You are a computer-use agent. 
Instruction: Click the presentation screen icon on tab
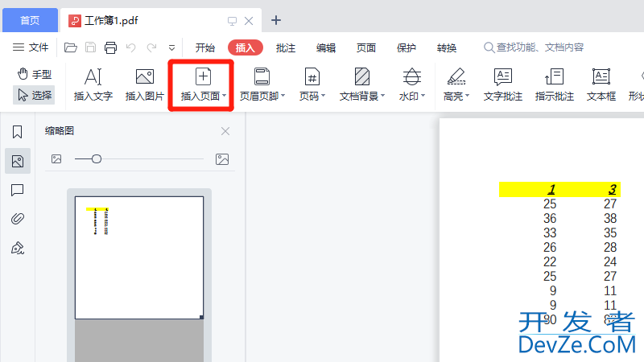pyautogui.click(x=232, y=21)
